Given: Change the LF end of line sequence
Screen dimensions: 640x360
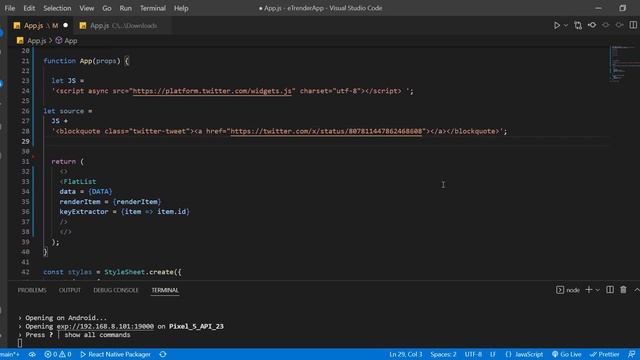Looking at the screenshot, I should 493,354.
